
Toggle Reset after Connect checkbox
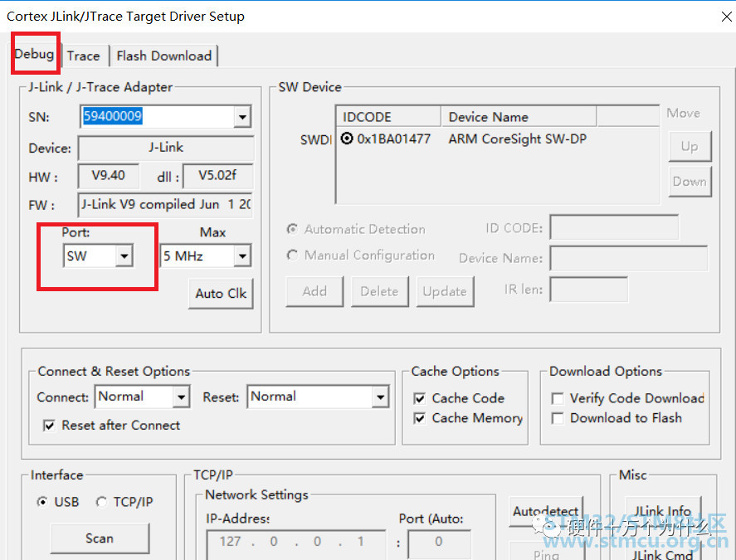pyautogui.click(x=49, y=426)
